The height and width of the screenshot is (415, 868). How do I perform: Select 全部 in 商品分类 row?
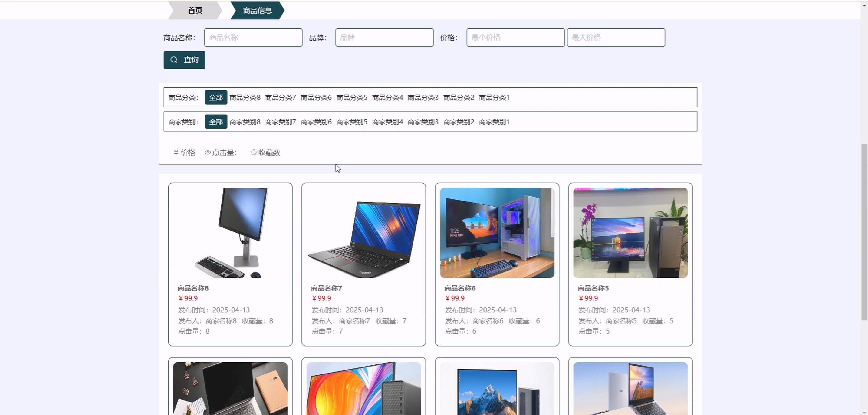click(x=216, y=98)
